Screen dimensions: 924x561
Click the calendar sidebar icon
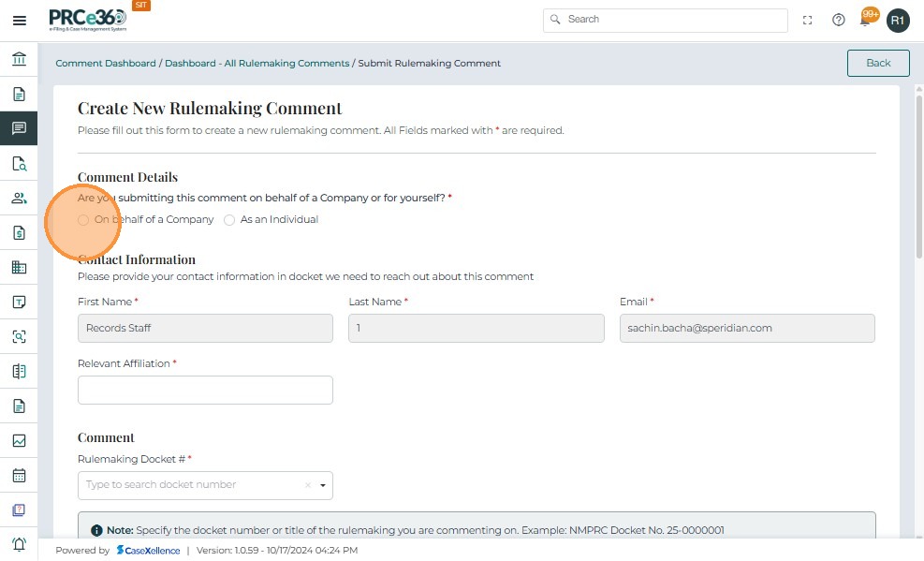[x=19, y=475]
